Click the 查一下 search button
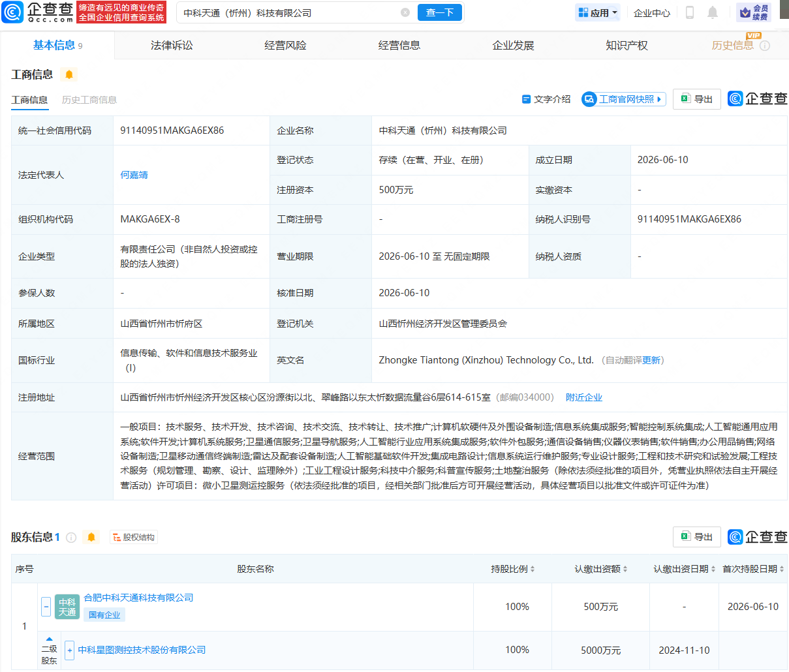Viewport: 789px width, 672px height. tap(440, 12)
